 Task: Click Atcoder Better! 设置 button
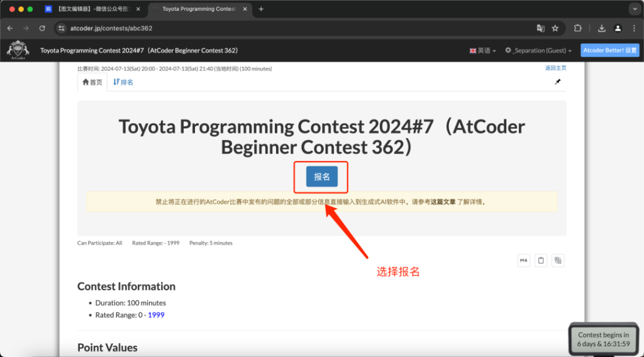point(609,50)
